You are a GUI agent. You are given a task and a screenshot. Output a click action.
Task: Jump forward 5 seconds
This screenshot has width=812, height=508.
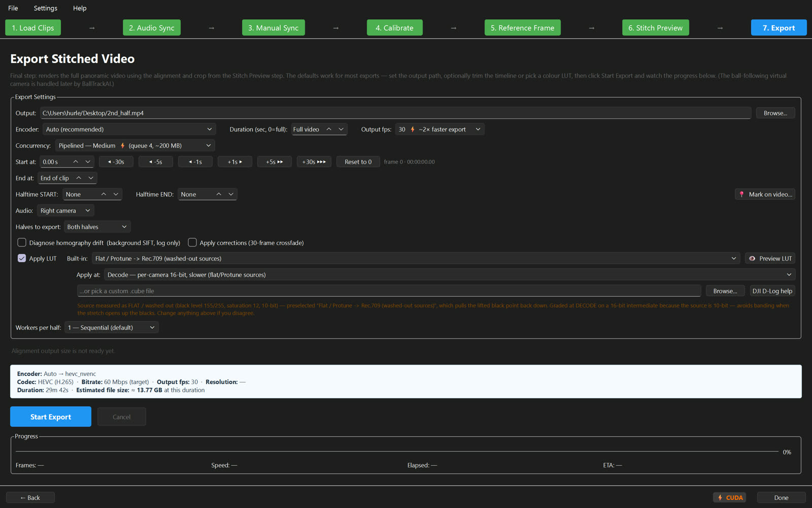(275, 162)
